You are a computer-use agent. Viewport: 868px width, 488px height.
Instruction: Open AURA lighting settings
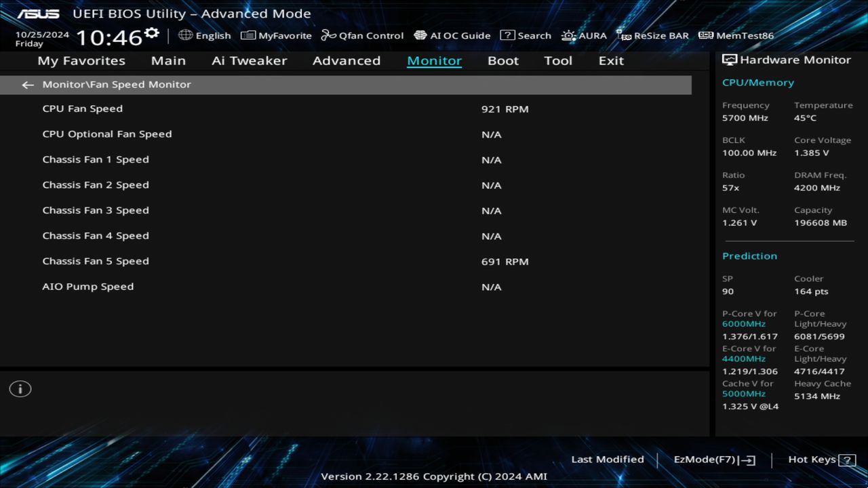pos(585,35)
